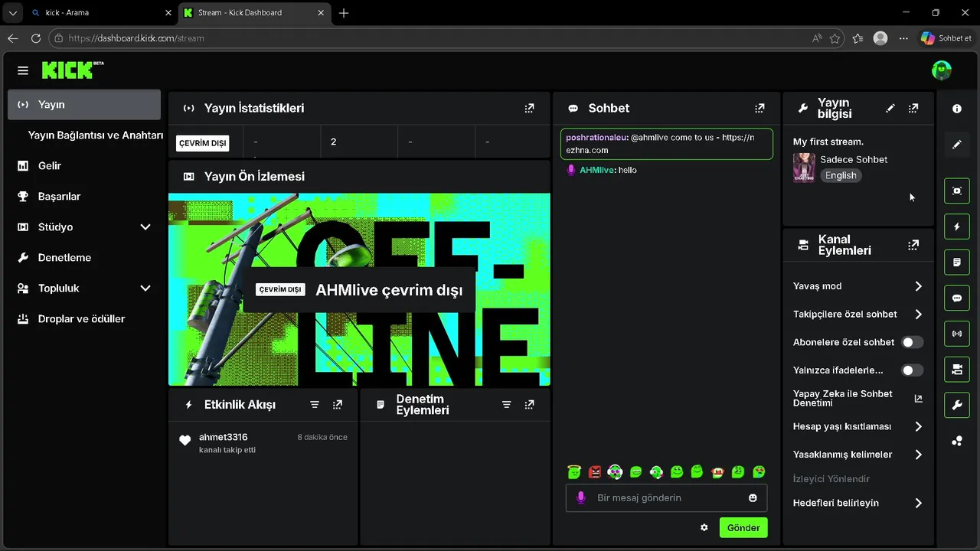Focus the Bir mesaj gönderin input
Viewport: 980px width, 551px height.
(x=666, y=497)
